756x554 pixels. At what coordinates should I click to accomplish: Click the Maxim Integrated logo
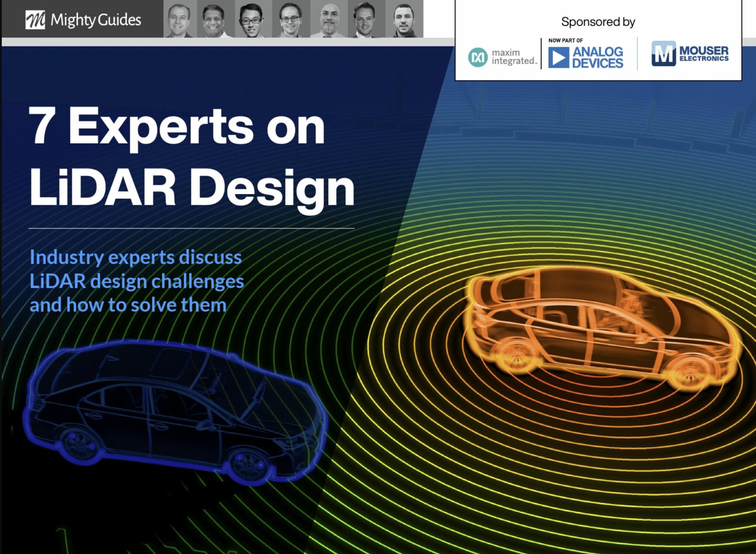[x=502, y=57]
